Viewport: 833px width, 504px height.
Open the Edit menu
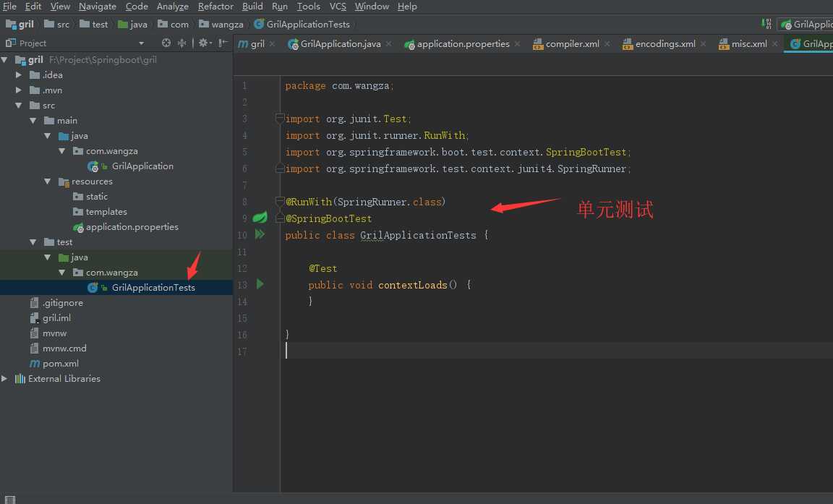coord(33,7)
